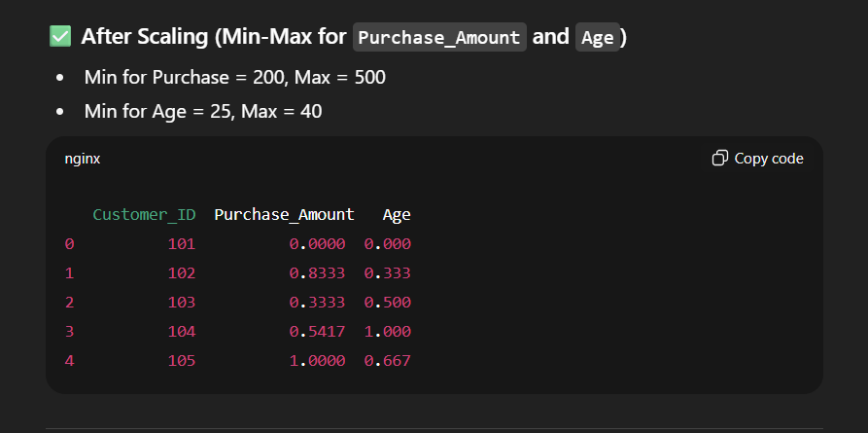Click the Min for Age bullet text

coord(203,112)
